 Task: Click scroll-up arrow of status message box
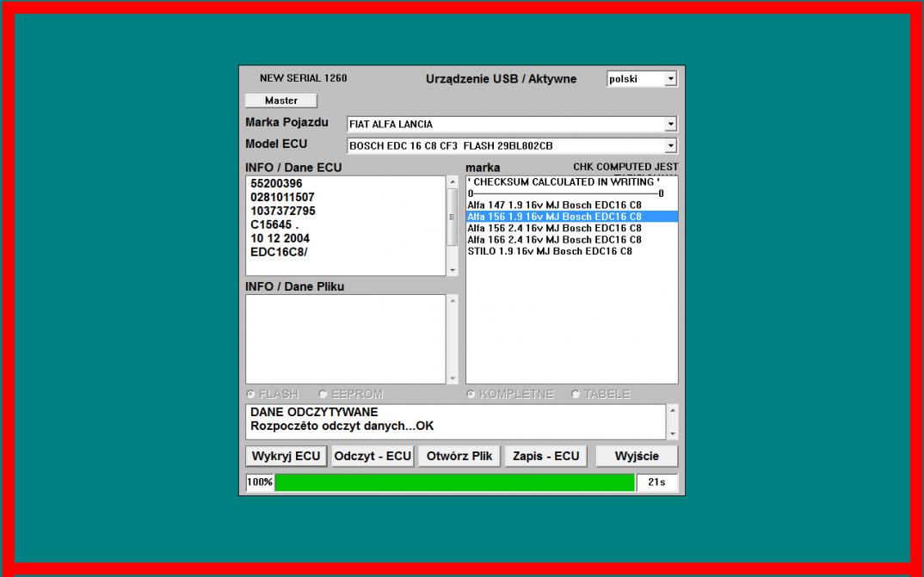pos(673,410)
